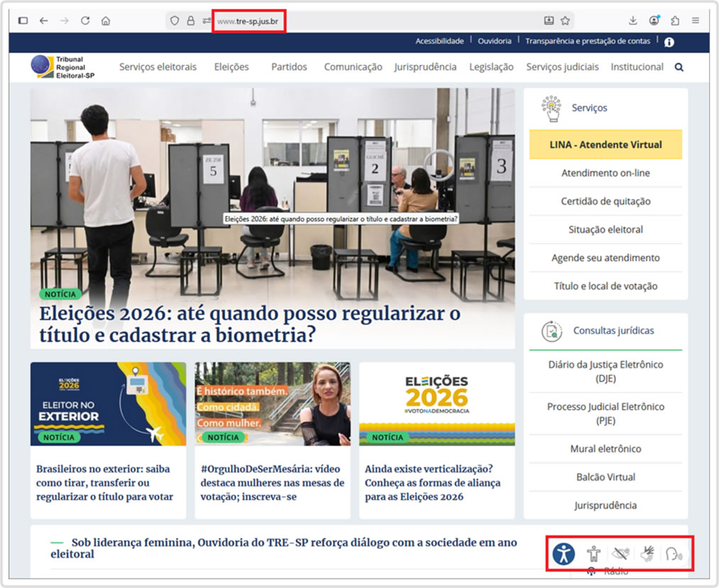This screenshot has width=719, height=588.
Task: Open the Jurisprudência menu in navigation bar
Action: [425, 67]
